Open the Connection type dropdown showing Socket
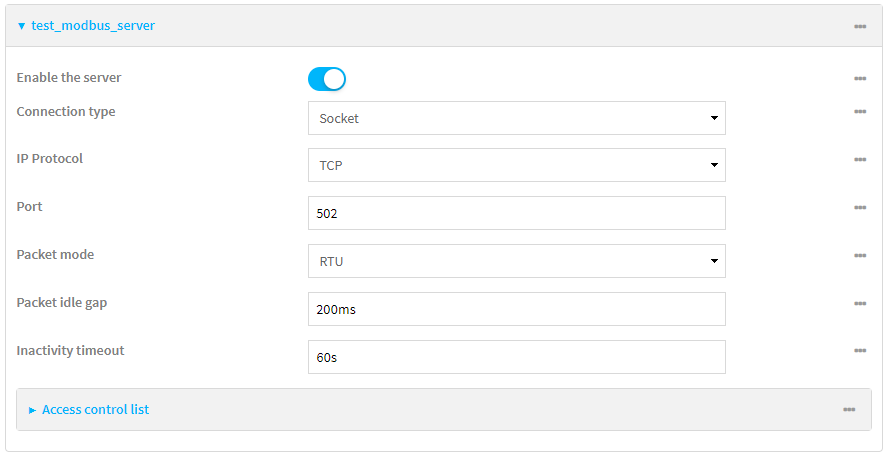This screenshot has height=457, width=888. point(516,118)
